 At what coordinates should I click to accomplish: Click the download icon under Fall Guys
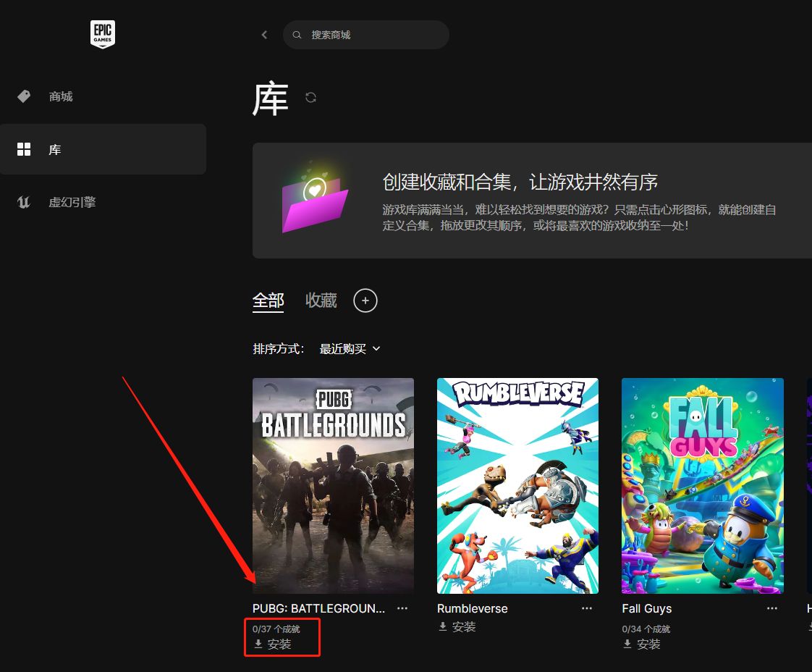(627, 644)
